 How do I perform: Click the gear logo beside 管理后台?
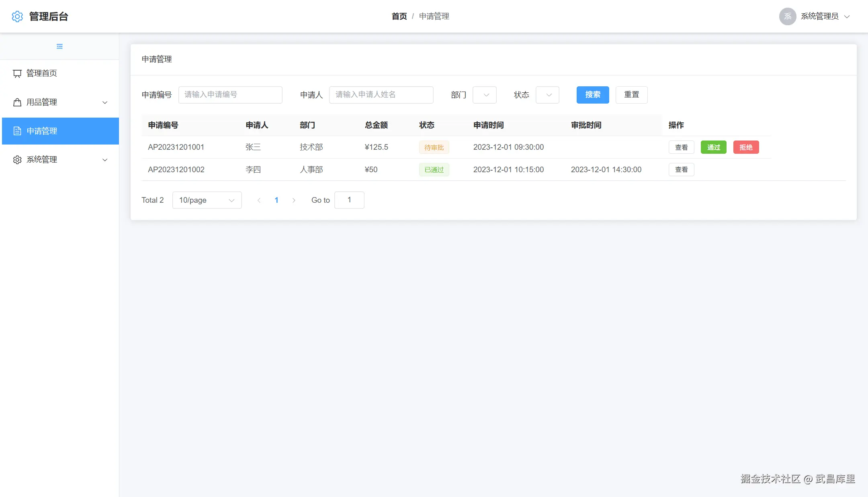point(17,16)
